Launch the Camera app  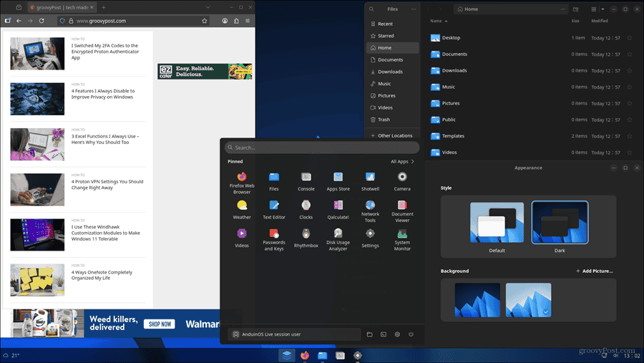[402, 181]
